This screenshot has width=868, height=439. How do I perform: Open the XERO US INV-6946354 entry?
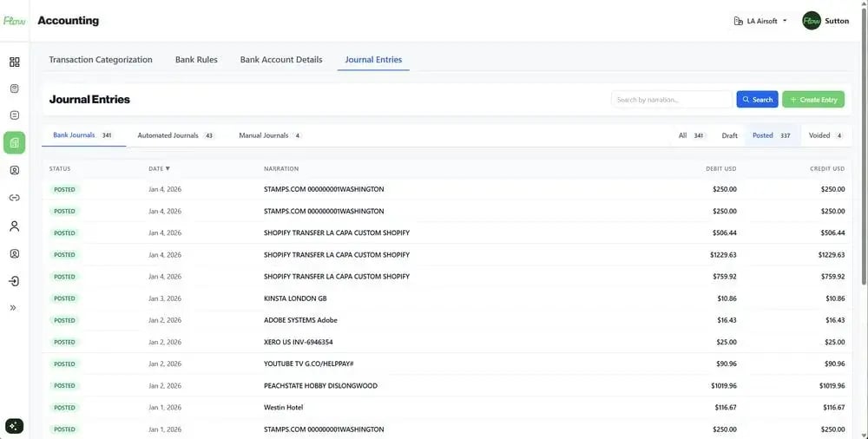[447, 342]
